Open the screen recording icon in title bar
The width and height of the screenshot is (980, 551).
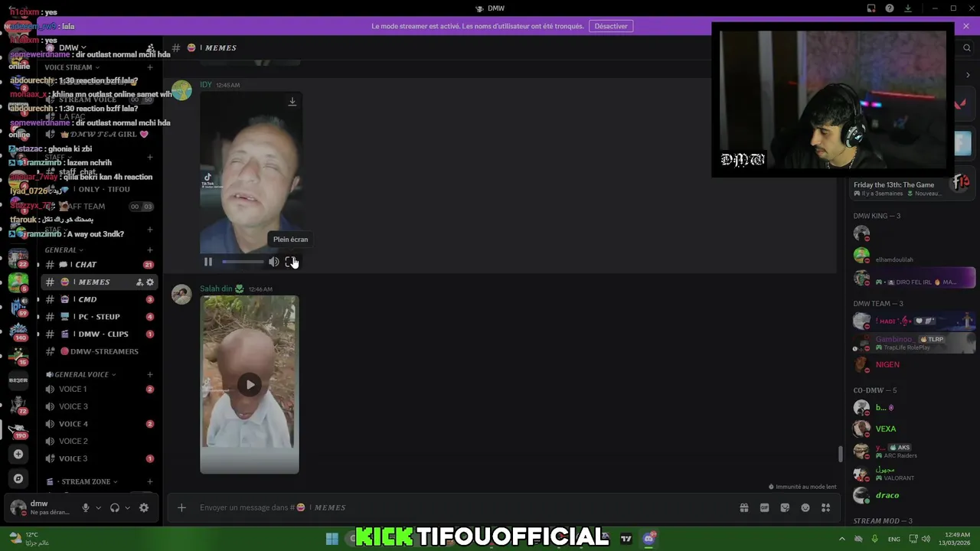click(x=871, y=8)
